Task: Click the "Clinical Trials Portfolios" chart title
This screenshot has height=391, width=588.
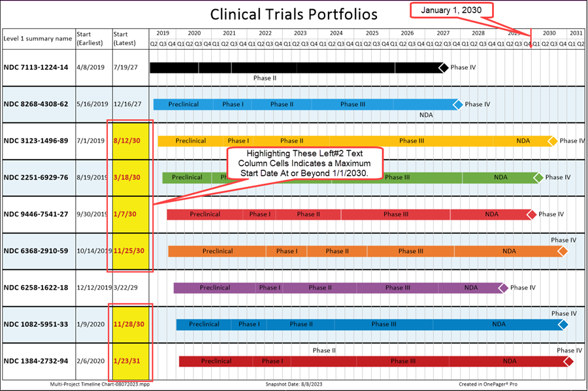Action: tap(294, 14)
